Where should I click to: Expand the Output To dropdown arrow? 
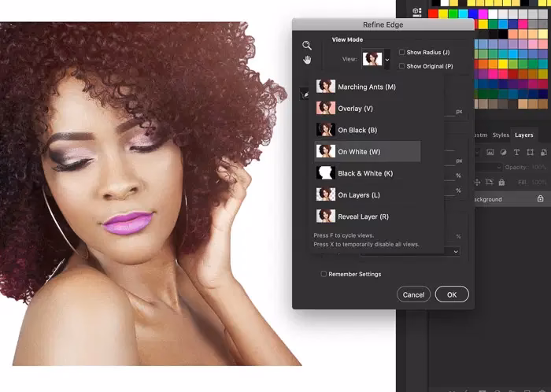[x=455, y=251]
